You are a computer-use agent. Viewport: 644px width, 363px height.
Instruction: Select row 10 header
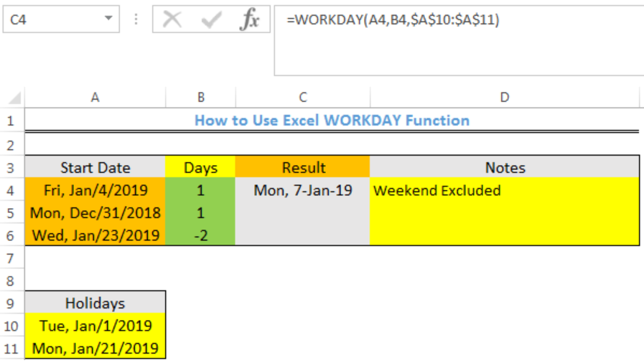pyautogui.click(x=11, y=326)
